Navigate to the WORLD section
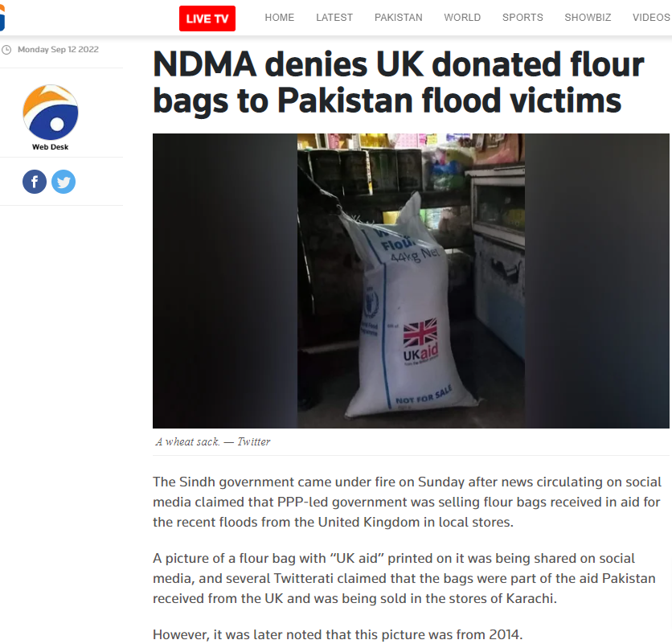The height and width of the screenshot is (644, 672). [462, 18]
